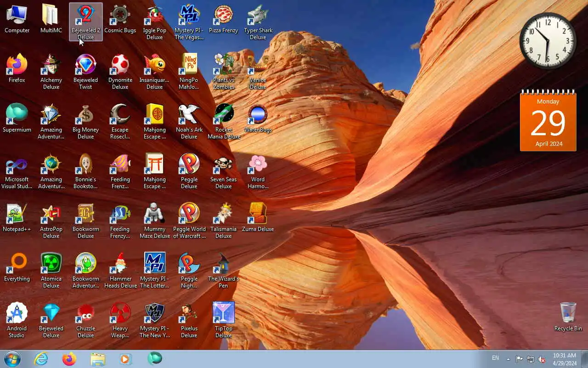Select the Alchemy Deluxe shortcut
This screenshot has height=368, width=588.
pos(51,72)
